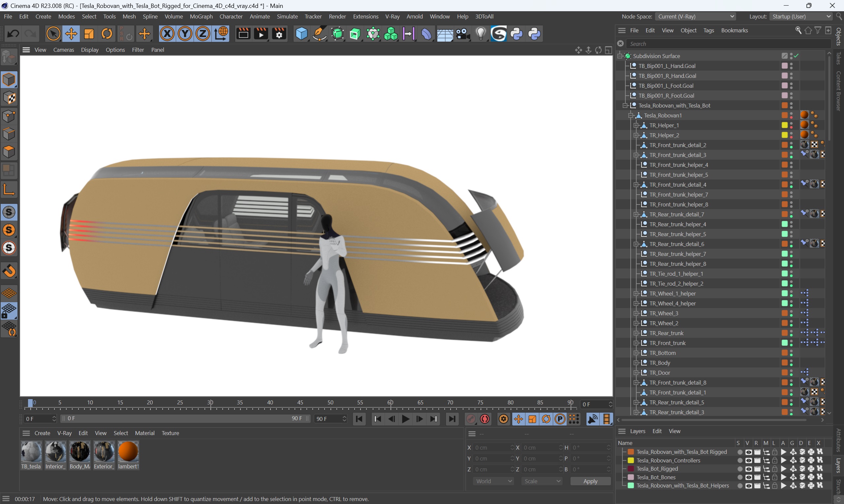
Task: Expand TR_Helper_1 hierarchy node
Action: (x=636, y=125)
